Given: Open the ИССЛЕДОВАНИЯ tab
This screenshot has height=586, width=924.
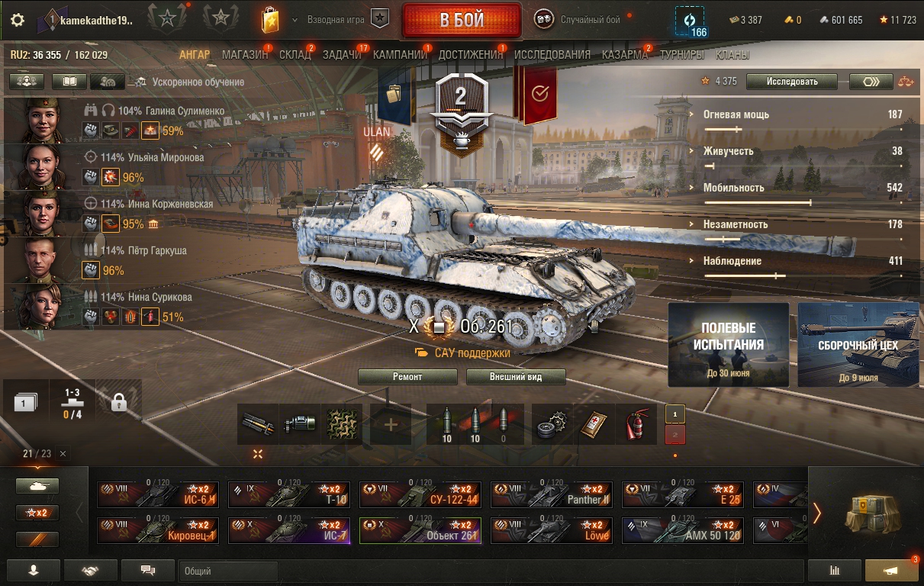Looking at the screenshot, I should tap(552, 55).
